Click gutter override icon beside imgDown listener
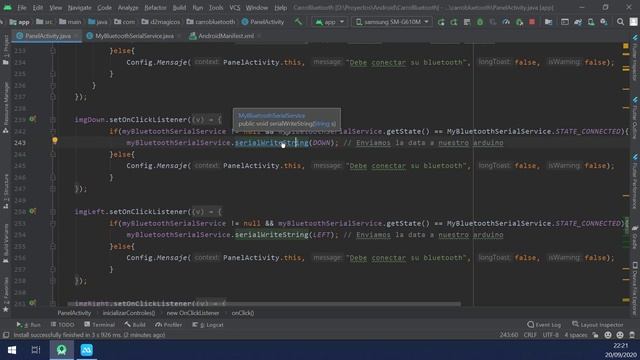This screenshot has height=360, width=640. [x=32, y=119]
